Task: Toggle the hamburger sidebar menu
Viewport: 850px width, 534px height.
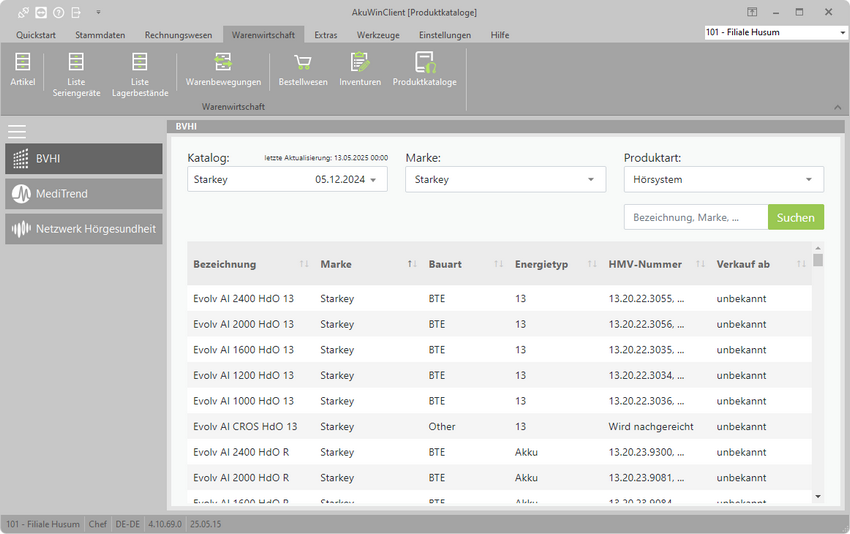Action: point(17,131)
